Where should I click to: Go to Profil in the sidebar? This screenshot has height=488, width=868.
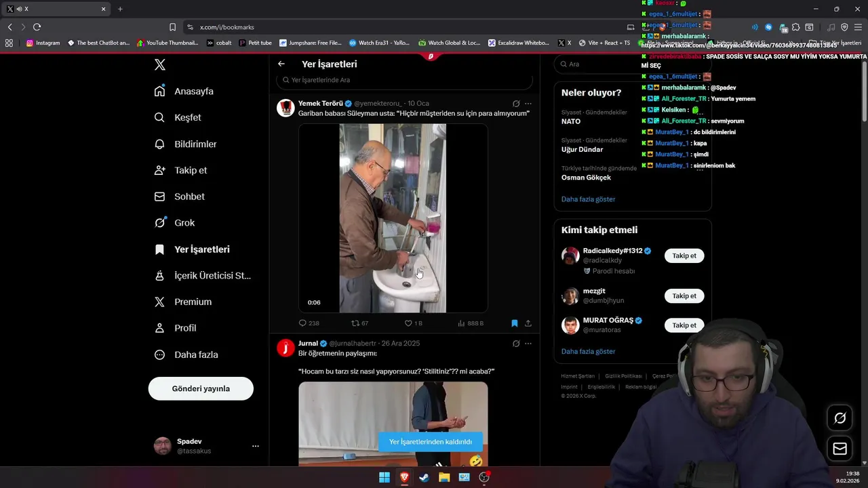[x=176, y=328]
